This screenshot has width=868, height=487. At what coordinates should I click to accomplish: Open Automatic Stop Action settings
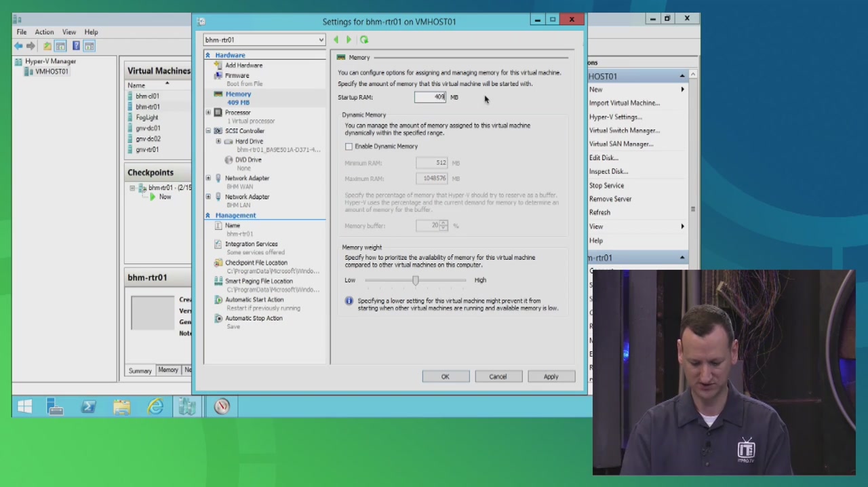coord(254,318)
